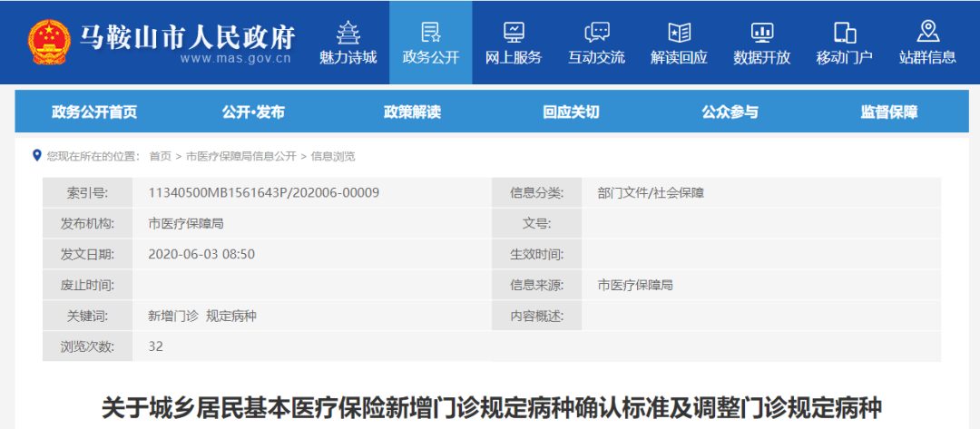Open 解读回应 menu label
The image size is (980, 429).
pos(679,58)
